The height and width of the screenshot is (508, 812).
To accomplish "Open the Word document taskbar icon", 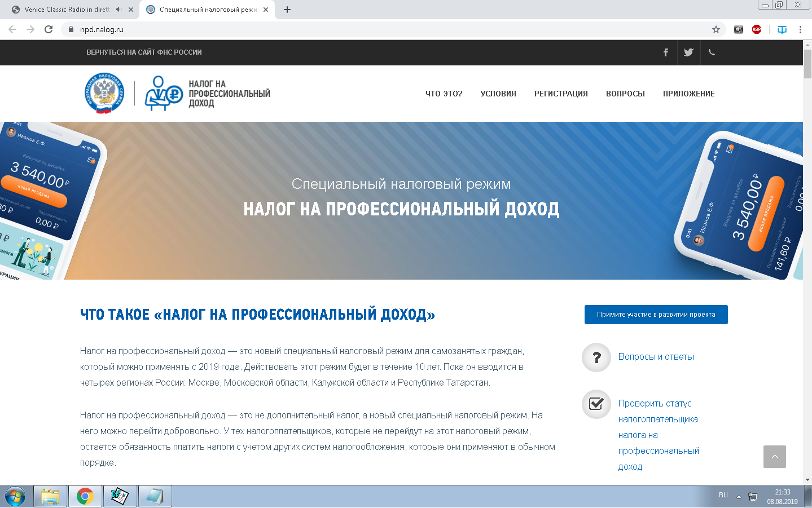I will (120, 497).
